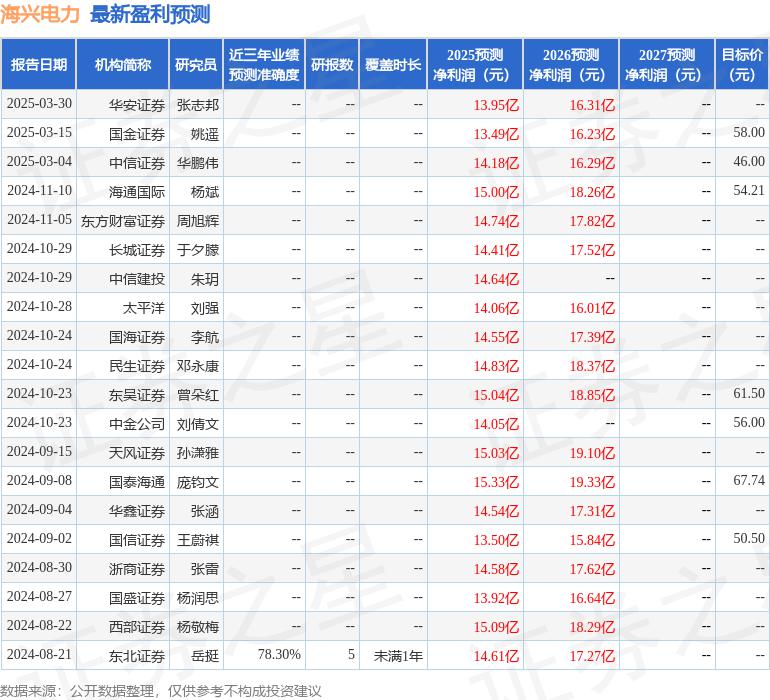Click the 17.52亿 profit value
This screenshot has height=700, width=770.
click(x=592, y=250)
